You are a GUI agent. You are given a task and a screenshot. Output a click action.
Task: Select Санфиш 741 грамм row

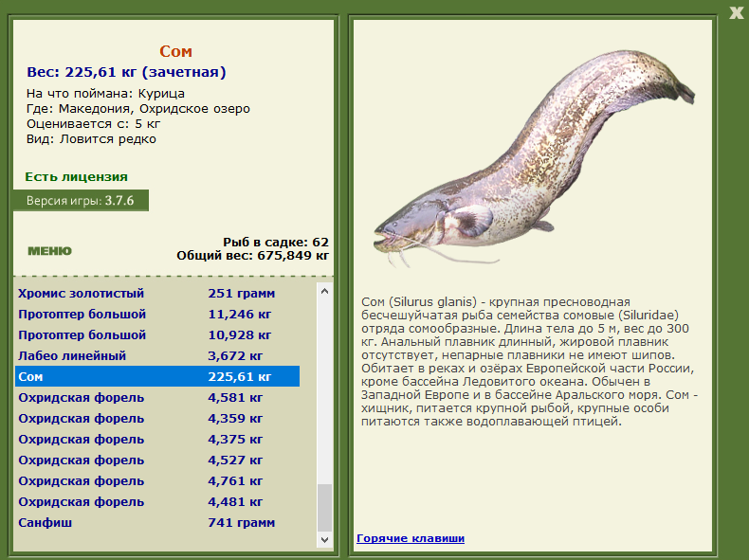tap(157, 523)
